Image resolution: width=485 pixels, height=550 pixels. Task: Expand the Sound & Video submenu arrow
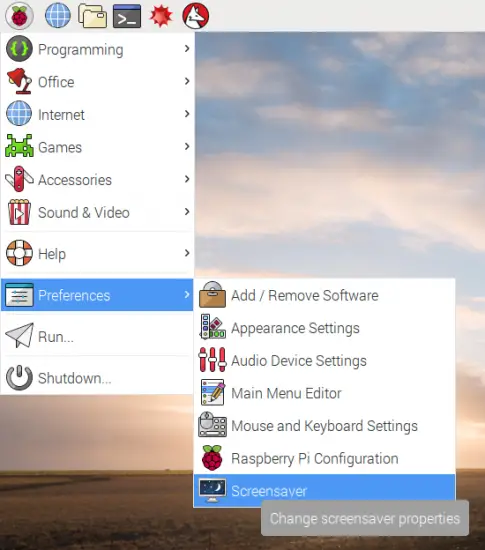[x=187, y=212]
